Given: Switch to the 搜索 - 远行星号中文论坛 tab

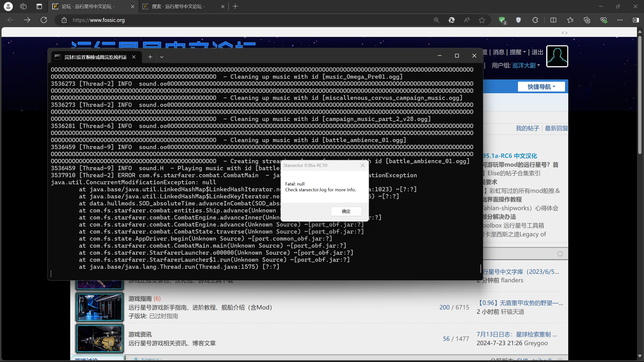Looking at the screenshot, I should (x=178, y=7).
